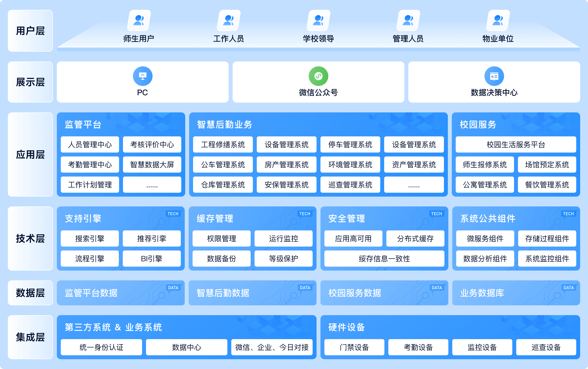Click the green 微信公众号 icon
This screenshot has height=369, width=588.
point(318,76)
